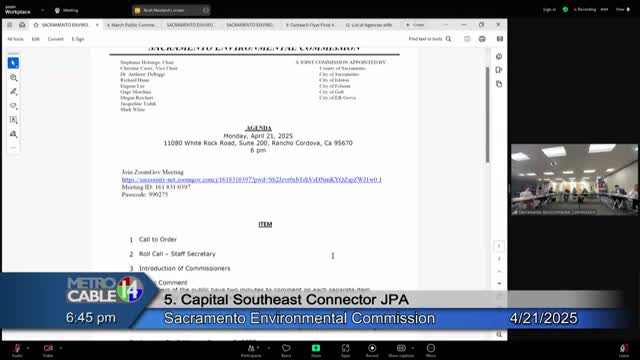The image size is (640, 360).
Task: Open the View layout dropdown in Zoom
Action: [622, 9]
